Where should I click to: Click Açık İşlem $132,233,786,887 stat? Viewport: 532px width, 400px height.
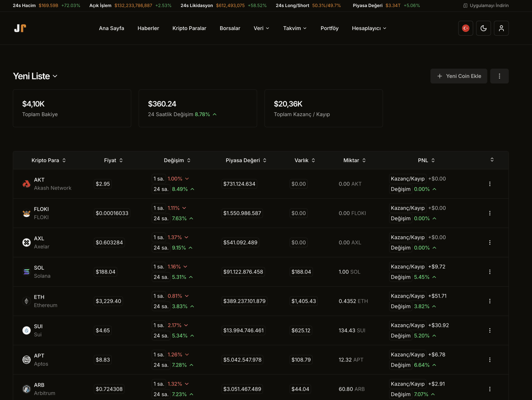click(x=130, y=6)
